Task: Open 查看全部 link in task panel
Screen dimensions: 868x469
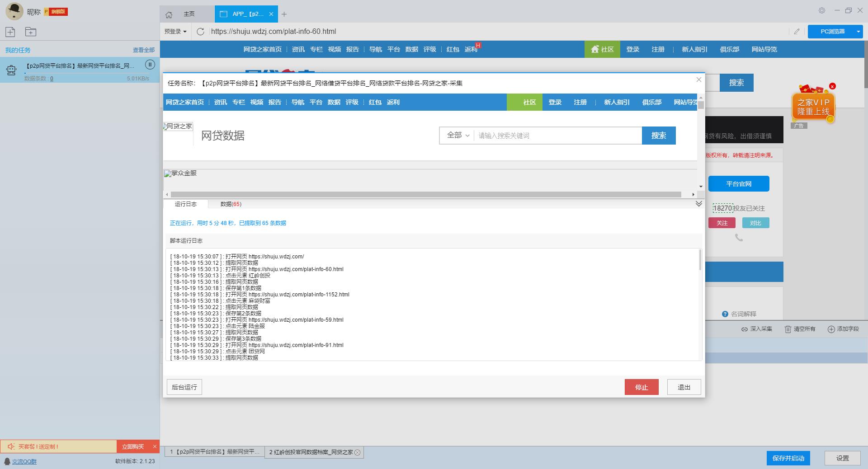Action: pos(143,50)
